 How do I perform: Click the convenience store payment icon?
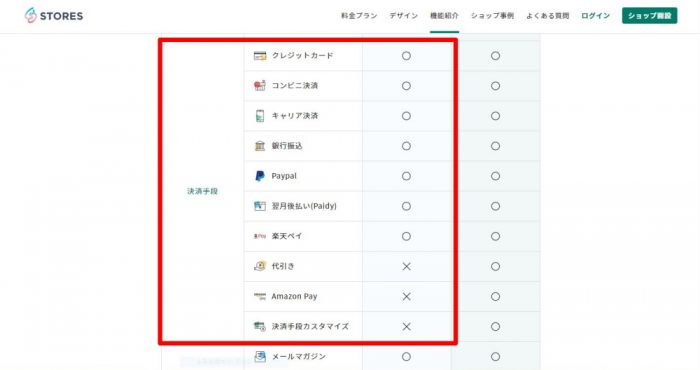pyautogui.click(x=260, y=86)
